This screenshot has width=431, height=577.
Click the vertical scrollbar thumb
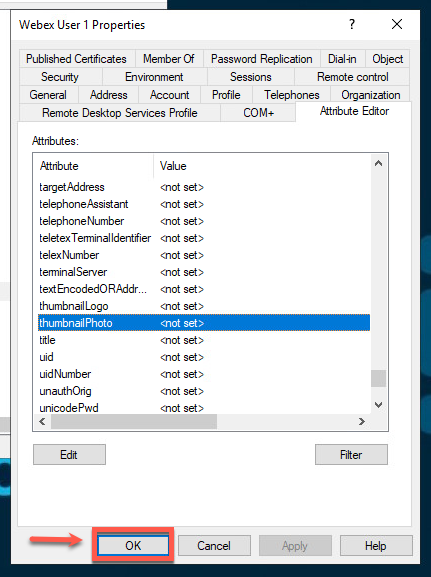point(378,379)
